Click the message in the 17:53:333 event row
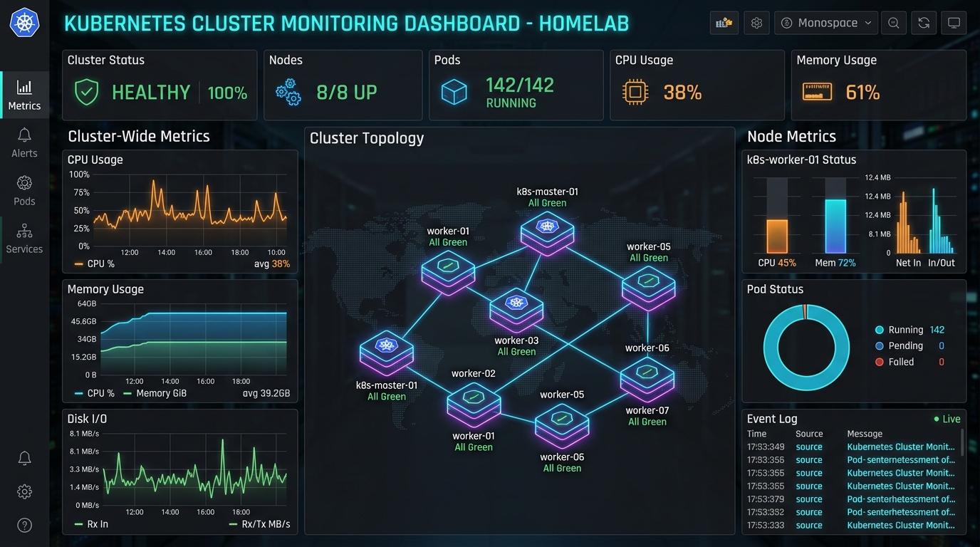Screen dimensions: 980x547 pos(901,526)
